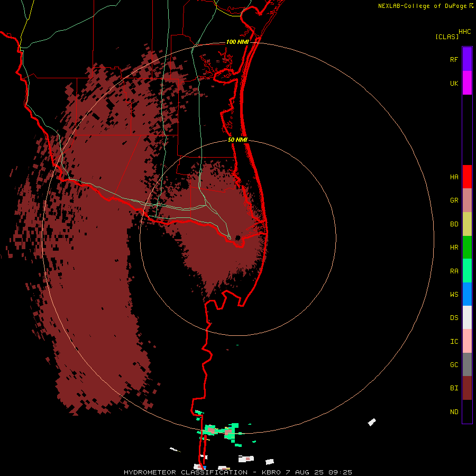This screenshot has height=476, width=476.
Task: Click the IC pink legend swatch
Action: point(467,341)
